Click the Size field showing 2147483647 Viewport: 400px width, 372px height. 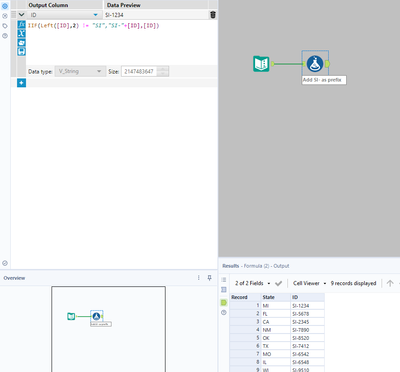click(x=139, y=71)
